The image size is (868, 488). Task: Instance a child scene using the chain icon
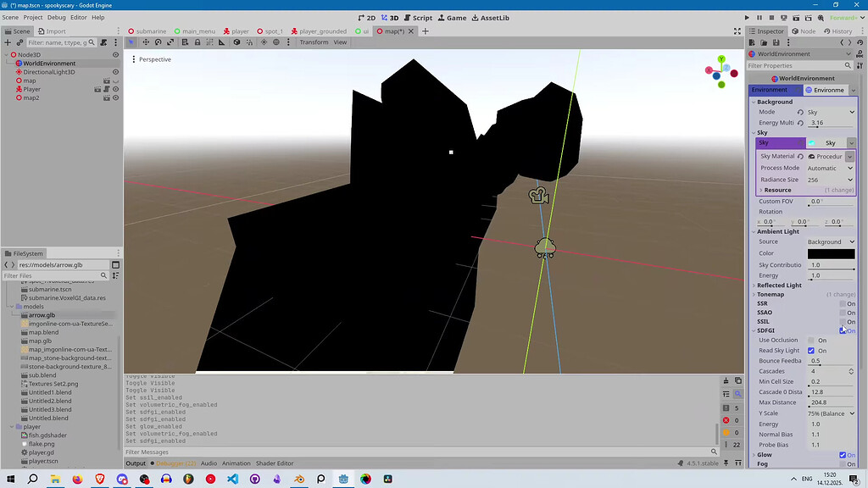click(18, 42)
